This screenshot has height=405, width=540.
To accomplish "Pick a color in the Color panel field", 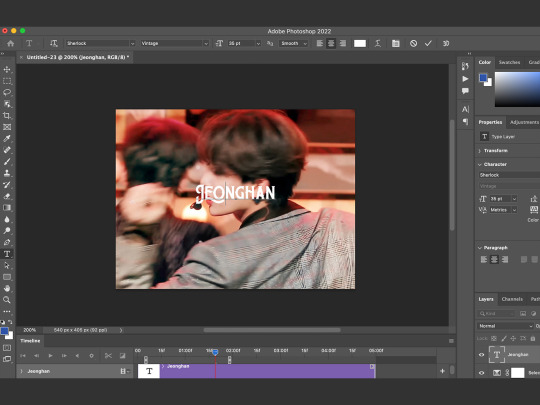I will pyautogui.click(x=517, y=89).
